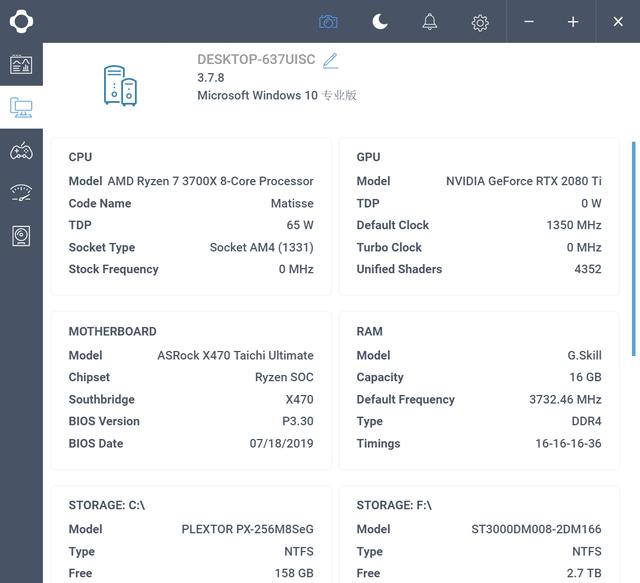Click the X470 southbridge value
640x583 pixels.
tap(299, 399)
